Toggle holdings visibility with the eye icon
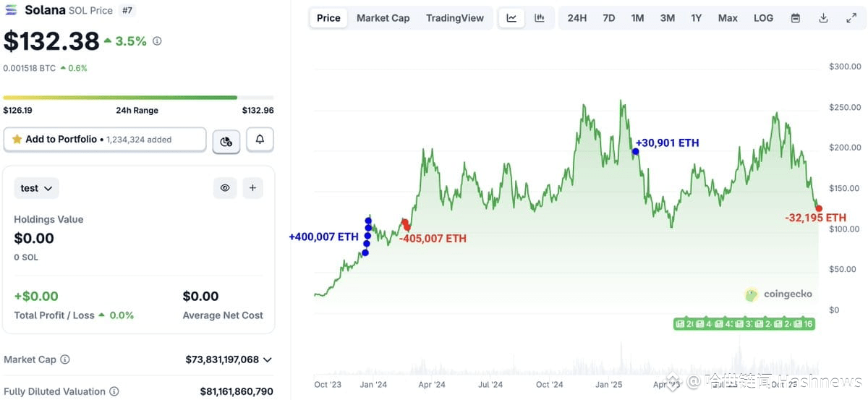The height and width of the screenshot is (400, 868). coord(225,188)
